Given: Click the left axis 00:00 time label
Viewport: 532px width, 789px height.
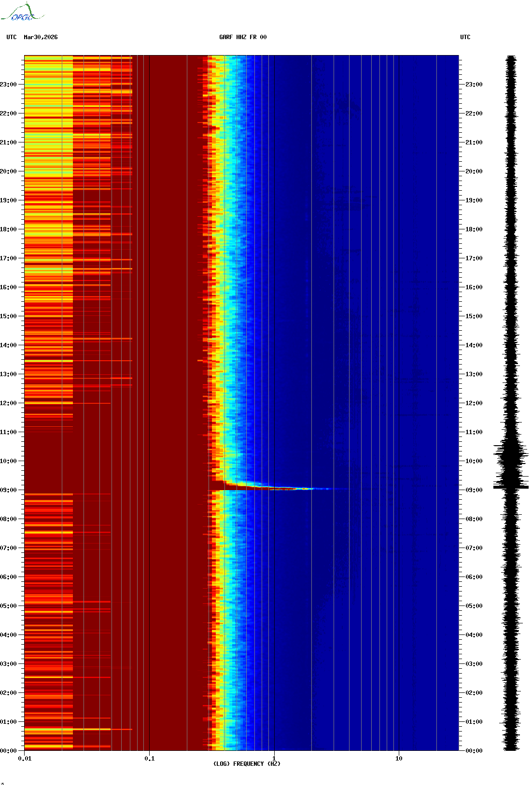Looking at the screenshot, I should click(x=8, y=751).
